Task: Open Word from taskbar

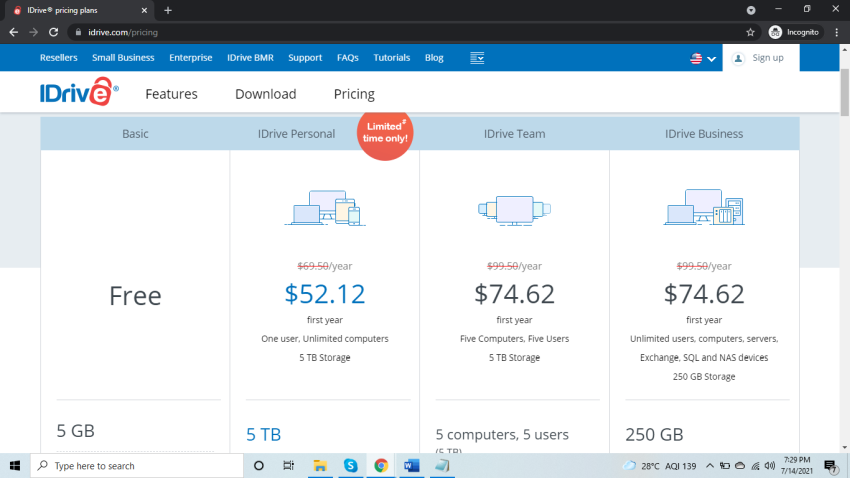Action: click(x=411, y=466)
